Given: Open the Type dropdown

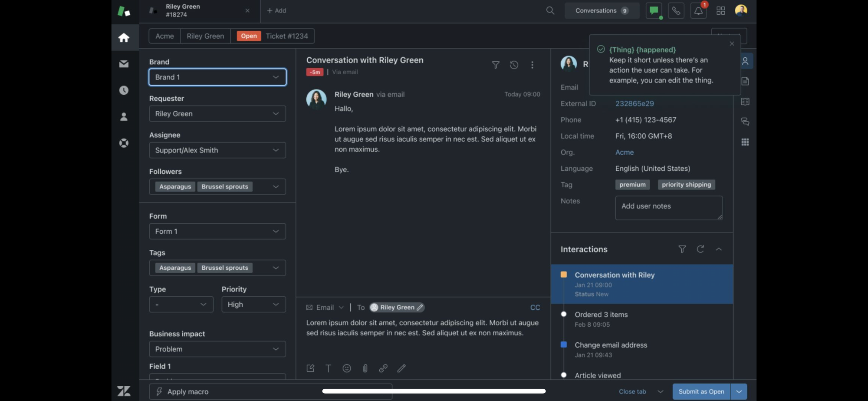Looking at the screenshot, I should [x=181, y=305].
